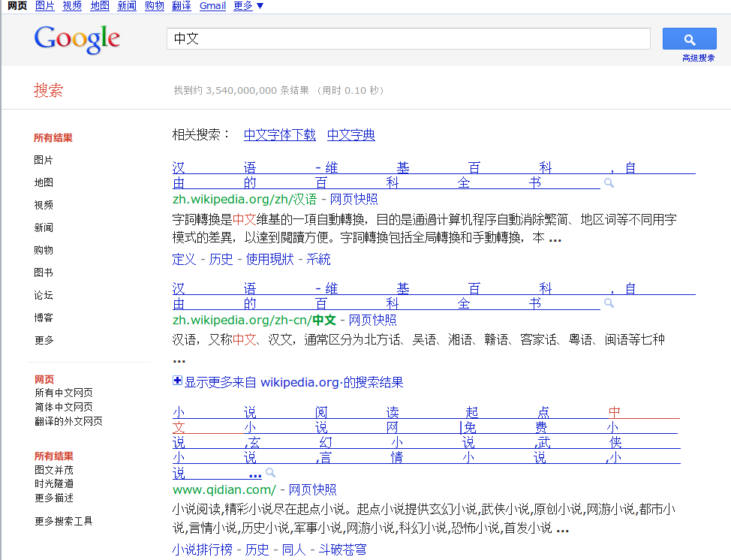Filter by 论坛 in the left sidebar
The width and height of the screenshot is (731, 560).
click(44, 295)
